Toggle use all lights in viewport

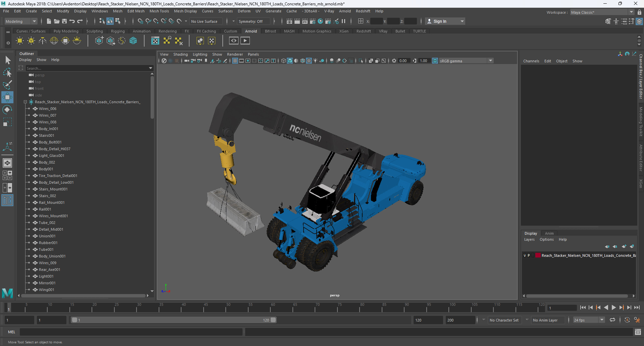(315, 61)
